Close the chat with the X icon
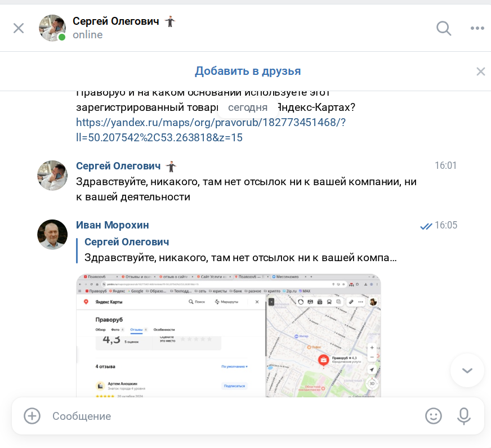This screenshot has width=491, height=448. pos(19,28)
